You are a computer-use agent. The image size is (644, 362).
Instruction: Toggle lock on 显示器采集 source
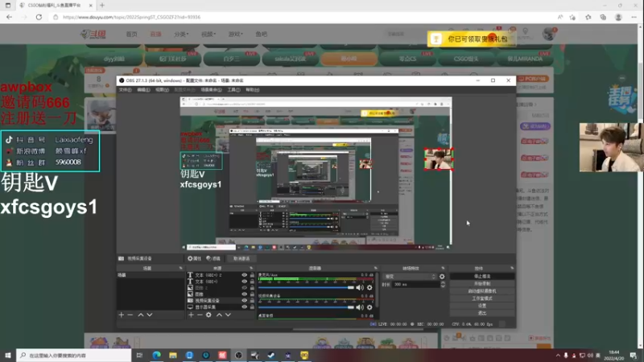tap(252, 307)
